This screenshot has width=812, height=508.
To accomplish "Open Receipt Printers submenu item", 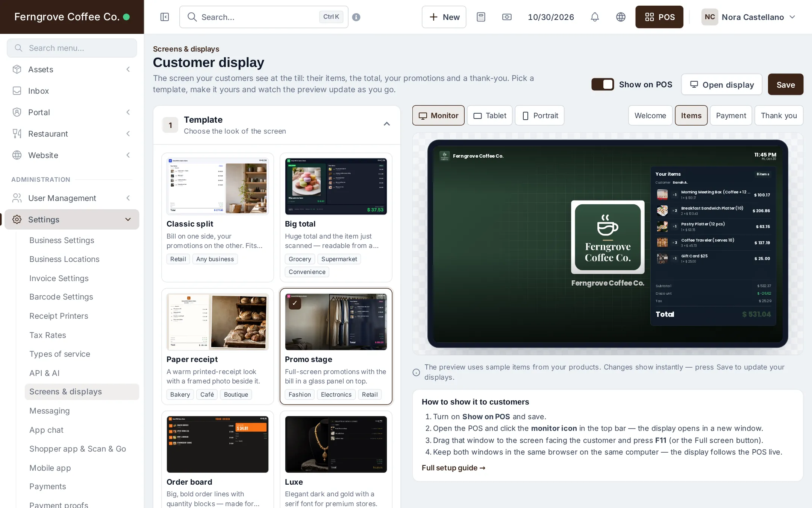I will (59, 316).
